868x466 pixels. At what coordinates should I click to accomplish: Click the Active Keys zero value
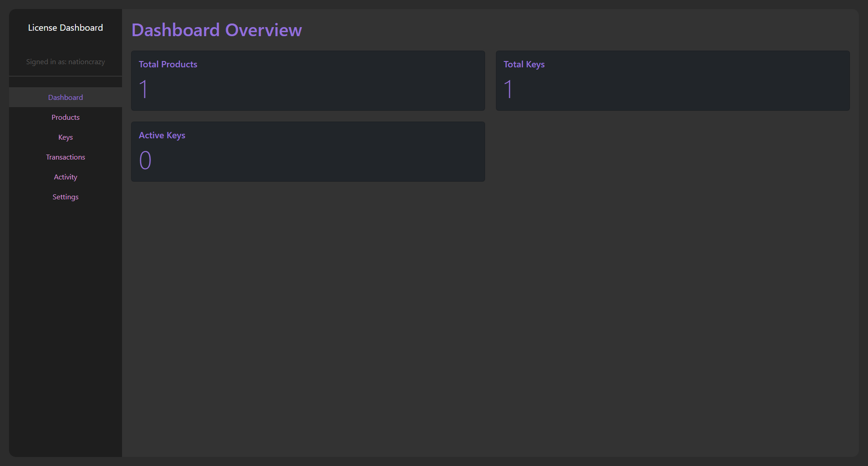tap(145, 160)
